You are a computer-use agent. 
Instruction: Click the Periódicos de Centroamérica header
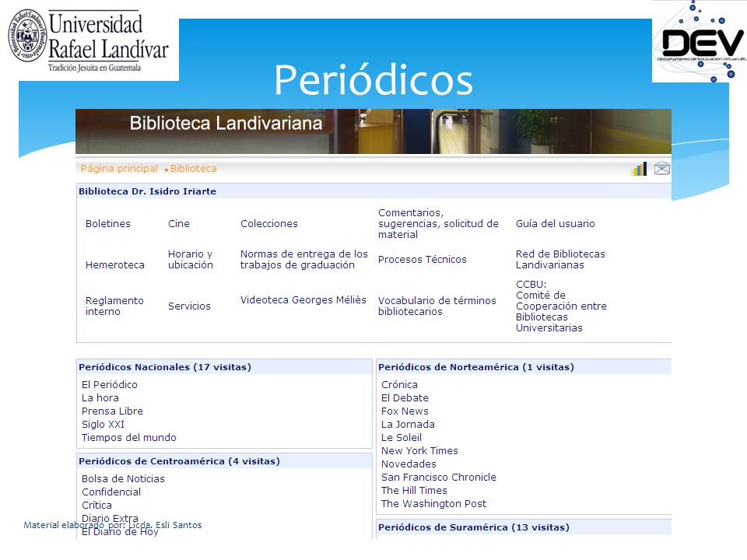tap(179, 461)
